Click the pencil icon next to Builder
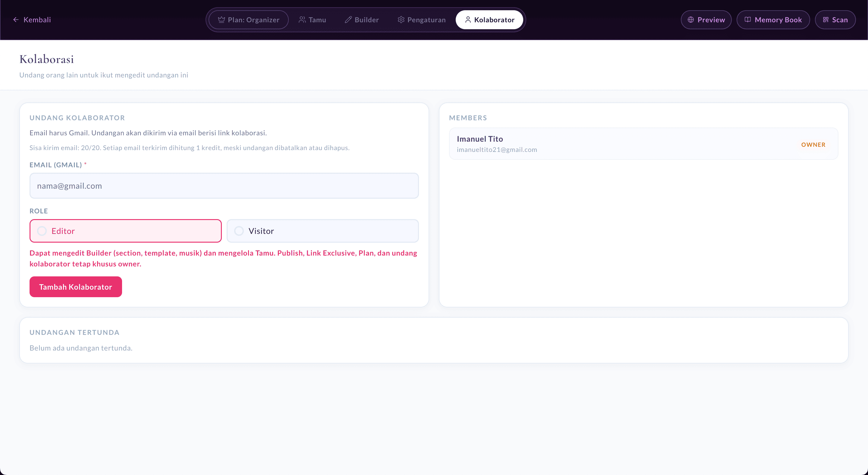Viewport: 868px width, 475px height. 348,20
